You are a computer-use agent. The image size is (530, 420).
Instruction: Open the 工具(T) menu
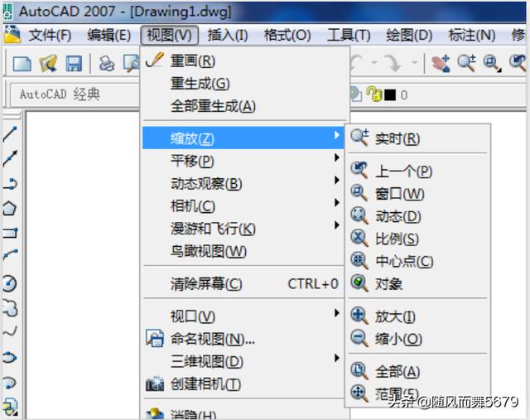tap(349, 35)
